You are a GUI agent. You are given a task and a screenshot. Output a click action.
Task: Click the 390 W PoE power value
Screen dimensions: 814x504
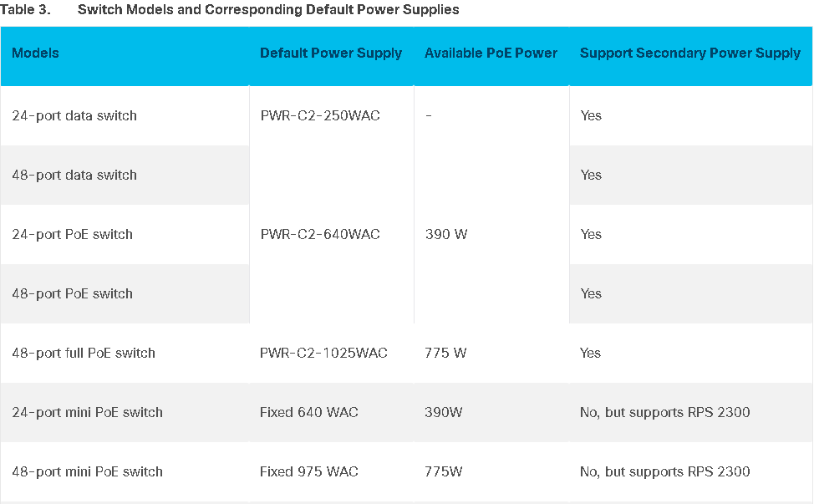click(446, 234)
